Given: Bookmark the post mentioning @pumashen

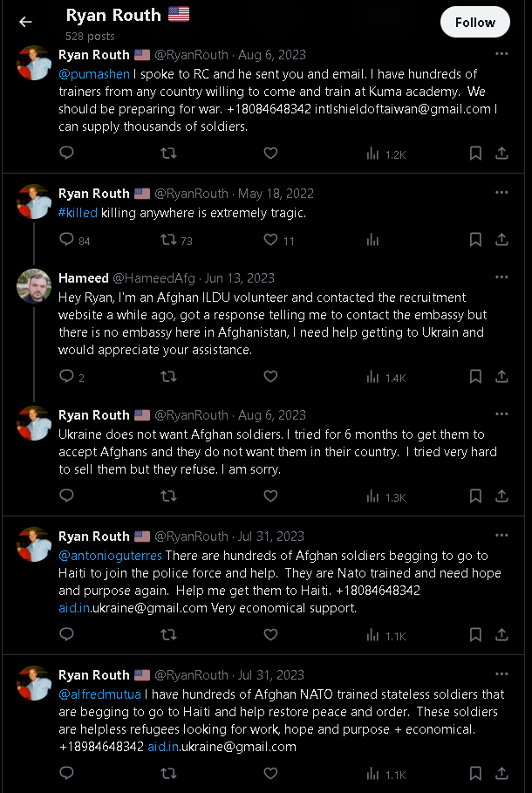Looking at the screenshot, I should tap(475, 154).
